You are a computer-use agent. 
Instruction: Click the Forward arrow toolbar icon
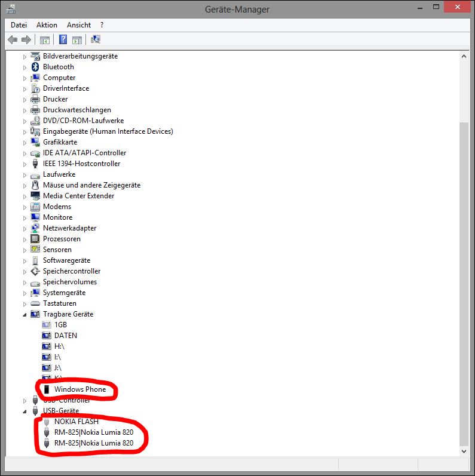pyautogui.click(x=26, y=39)
